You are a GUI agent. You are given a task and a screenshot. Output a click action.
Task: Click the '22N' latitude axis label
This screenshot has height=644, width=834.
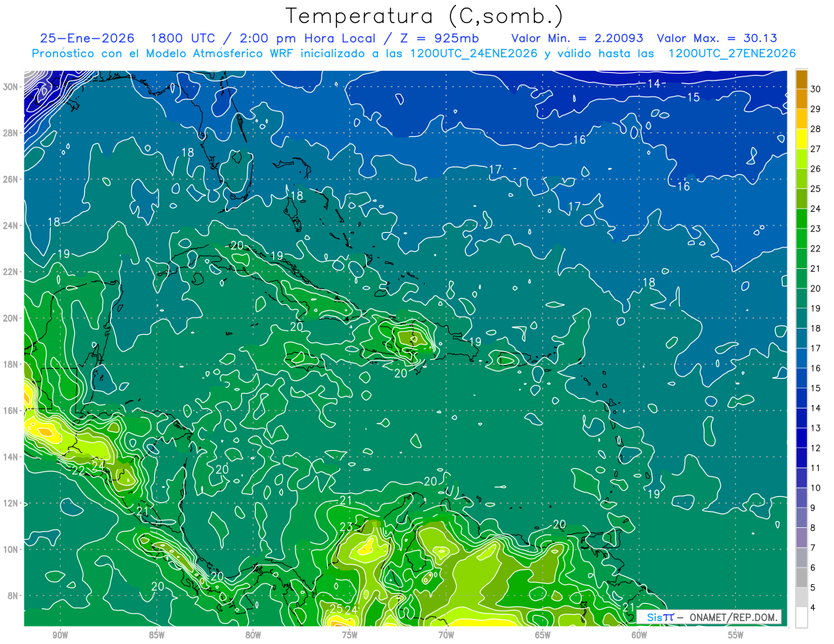(x=11, y=272)
